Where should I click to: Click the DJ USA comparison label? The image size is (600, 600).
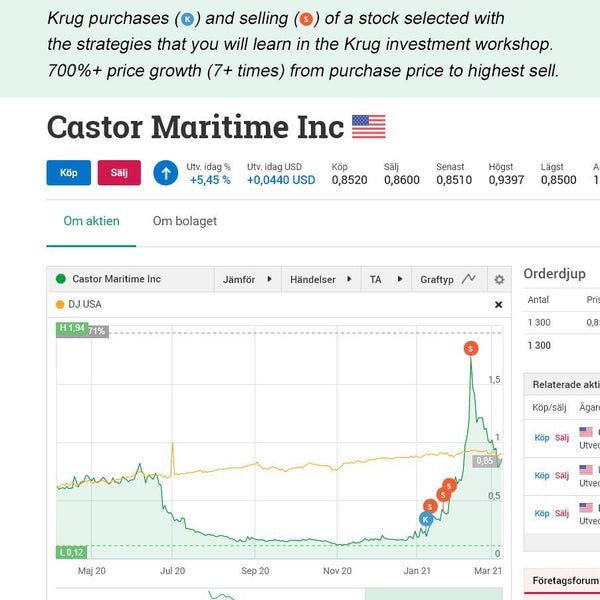click(85, 305)
